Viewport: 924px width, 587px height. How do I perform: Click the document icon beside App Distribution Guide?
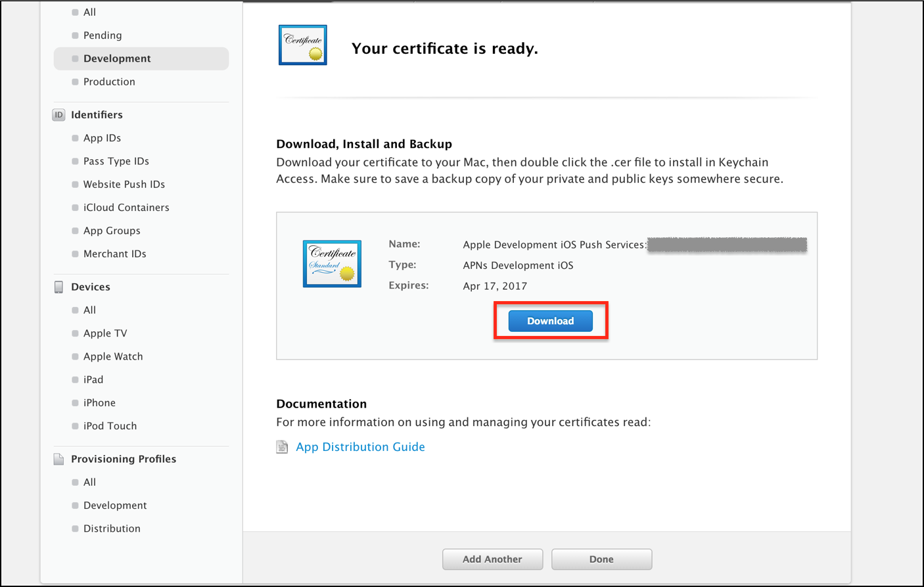click(x=282, y=446)
